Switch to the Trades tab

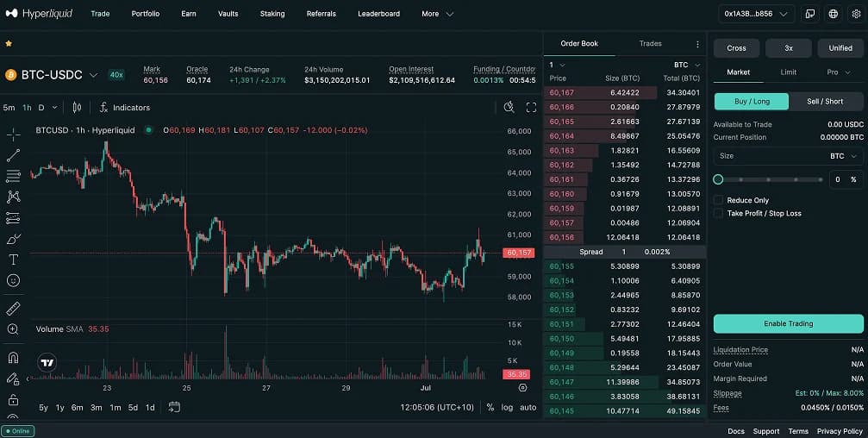pyautogui.click(x=650, y=43)
